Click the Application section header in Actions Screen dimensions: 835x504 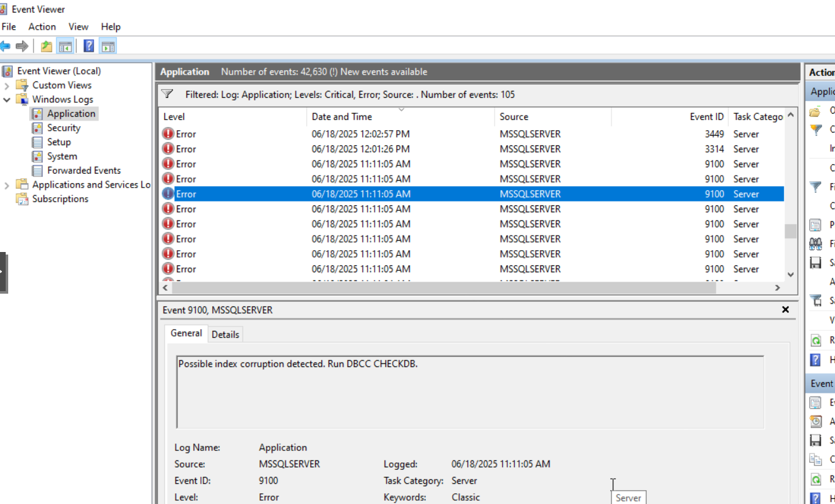click(x=820, y=92)
